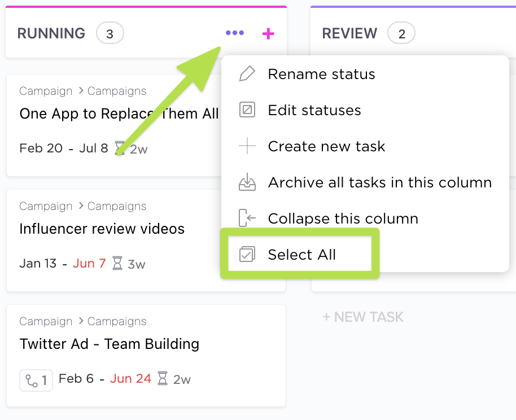
Task: Click + NEW TASK under Review column
Action: tap(363, 317)
